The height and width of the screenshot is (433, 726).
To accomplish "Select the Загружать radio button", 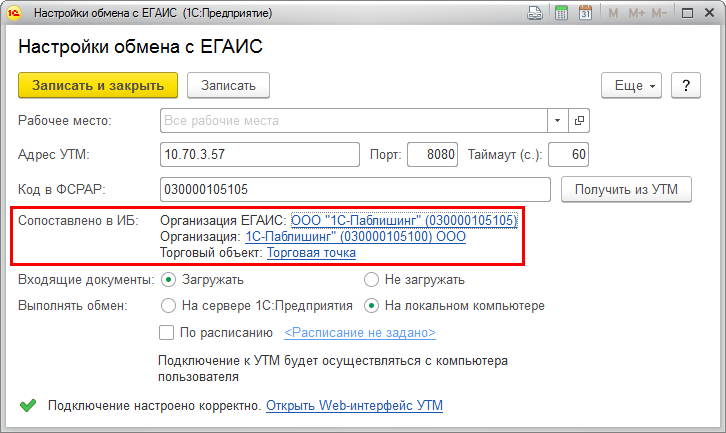I will point(169,280).
